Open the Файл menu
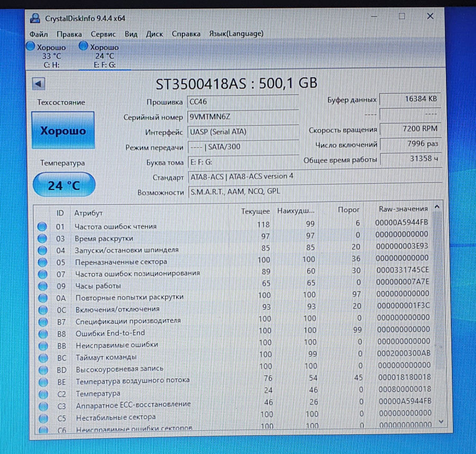The height and width of the screenshot is (454, 476). tap(39, 34)
